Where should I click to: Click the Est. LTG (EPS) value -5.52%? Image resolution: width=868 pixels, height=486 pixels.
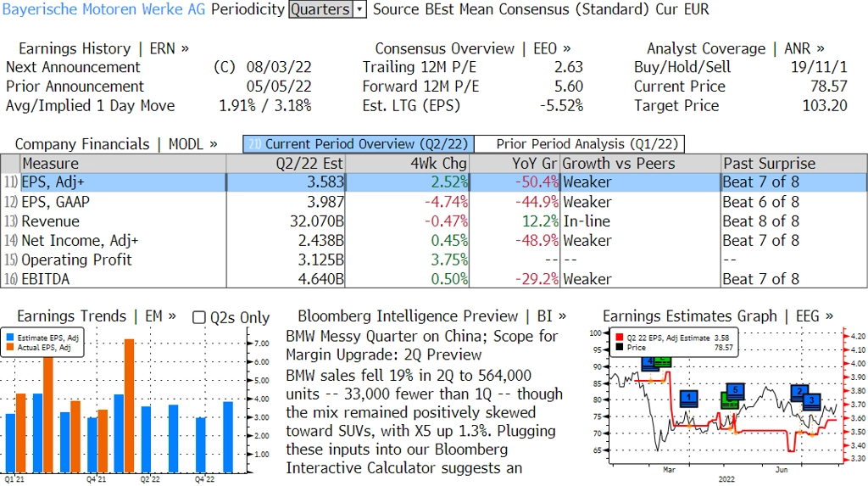point(561,106)
